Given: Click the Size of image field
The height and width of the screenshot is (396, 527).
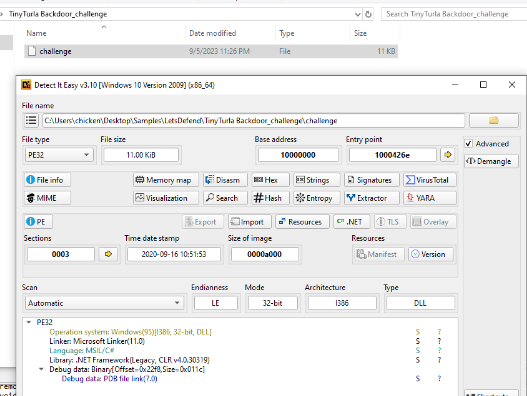Looking at the screenshot, I should click(x=265, y=254).
